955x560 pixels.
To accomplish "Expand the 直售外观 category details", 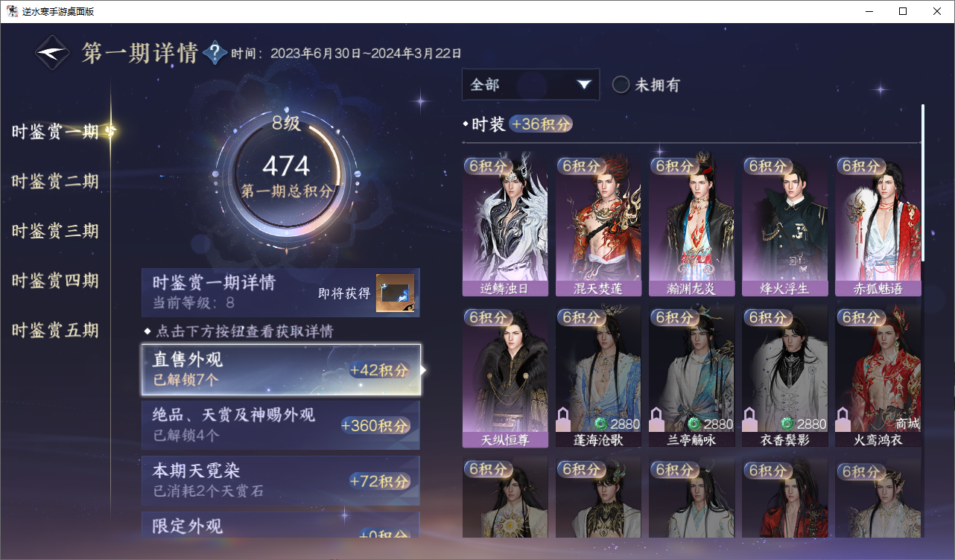I will click(x=281, y=370).
